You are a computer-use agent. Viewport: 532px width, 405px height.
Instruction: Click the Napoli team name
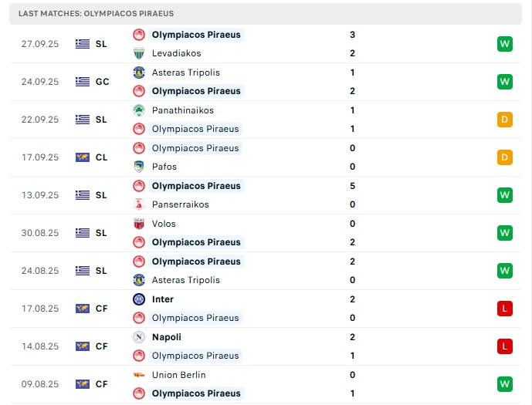pyautogui.click(x=167, y=337)
